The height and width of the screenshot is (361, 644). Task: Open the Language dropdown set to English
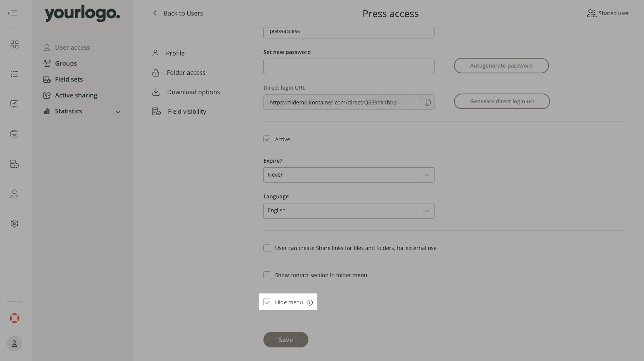point(348,211)
